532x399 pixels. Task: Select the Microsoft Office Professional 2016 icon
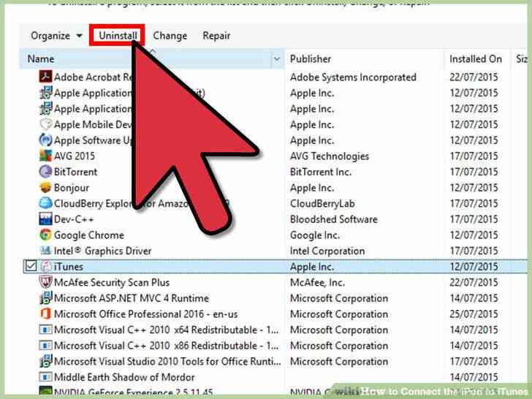45,313
